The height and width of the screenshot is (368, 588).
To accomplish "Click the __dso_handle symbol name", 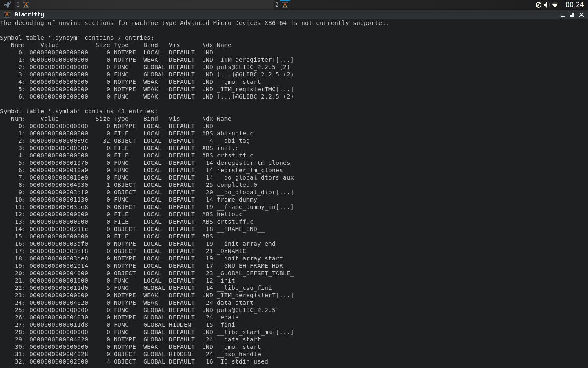I will (x=238, y=354).
